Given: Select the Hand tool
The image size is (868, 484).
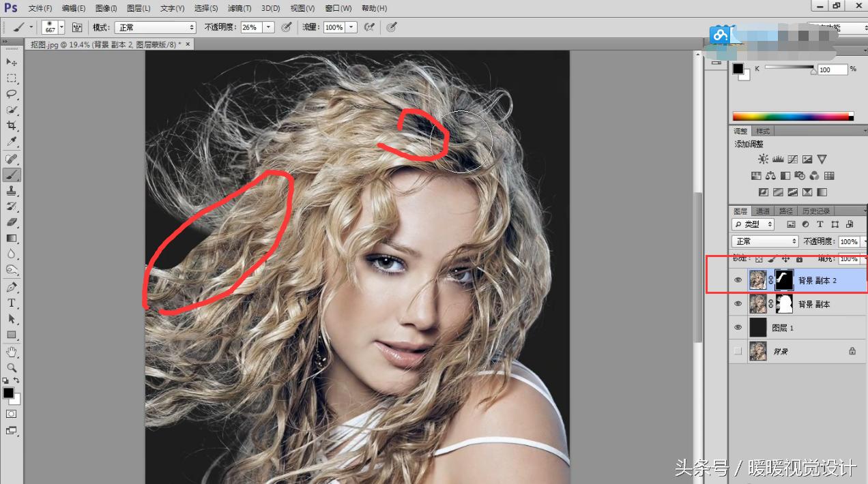Looking at the screenshot, I should (12, 352).
